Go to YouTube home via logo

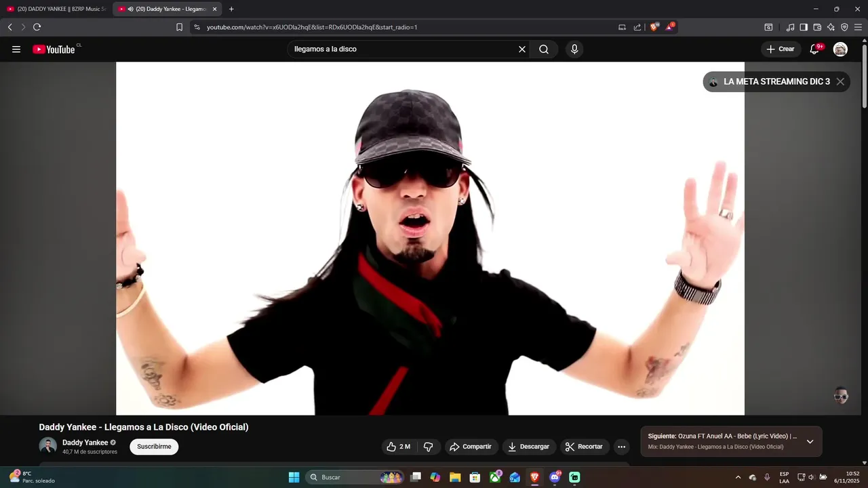pos(54,49)
